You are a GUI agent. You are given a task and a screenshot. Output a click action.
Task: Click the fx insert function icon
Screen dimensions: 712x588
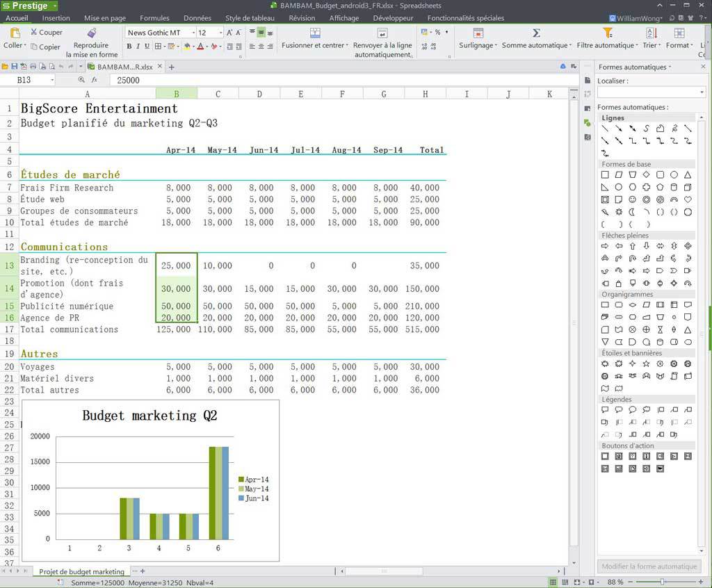coord(95,80)
